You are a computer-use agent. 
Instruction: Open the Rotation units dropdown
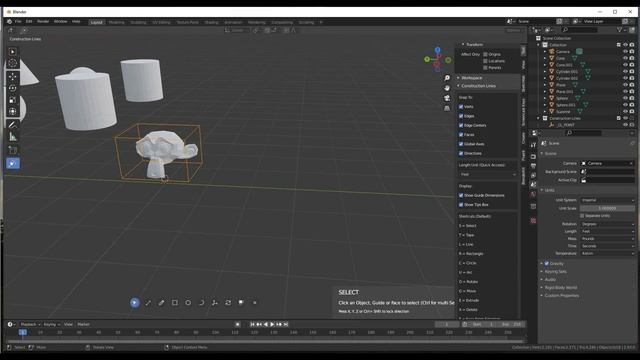point(607,224)
